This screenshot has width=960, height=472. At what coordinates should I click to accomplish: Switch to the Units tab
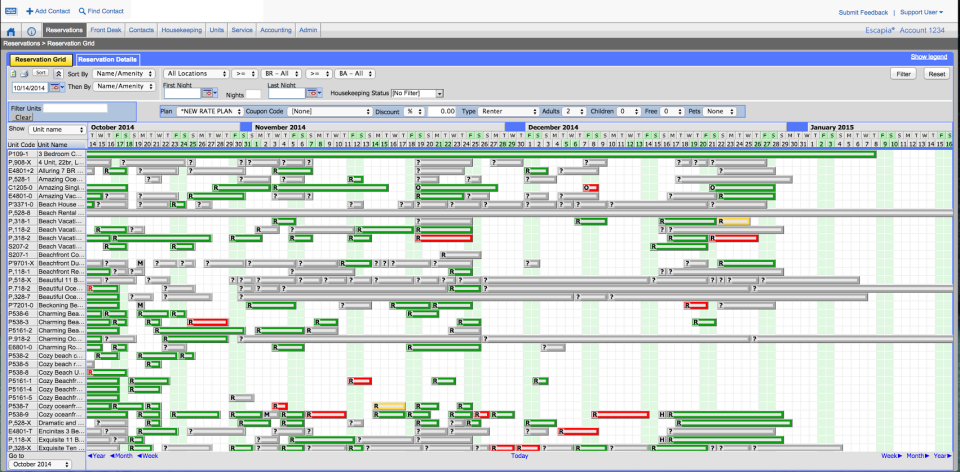(x=217, y=30)
